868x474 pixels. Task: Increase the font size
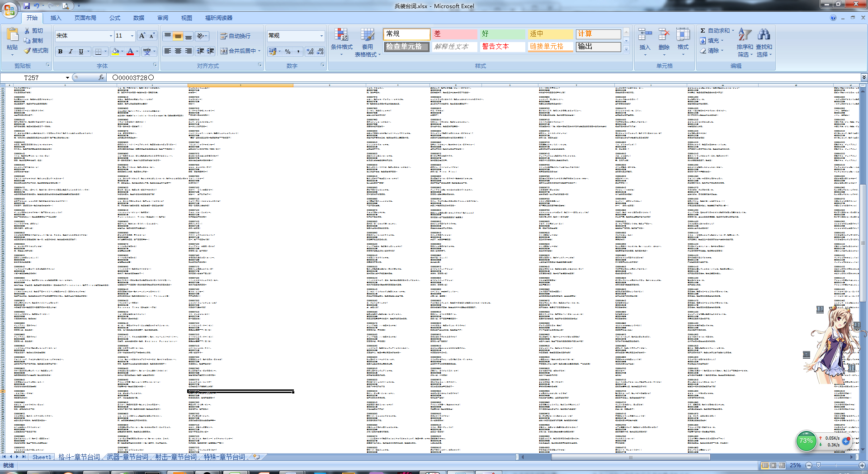pos(142,36)
